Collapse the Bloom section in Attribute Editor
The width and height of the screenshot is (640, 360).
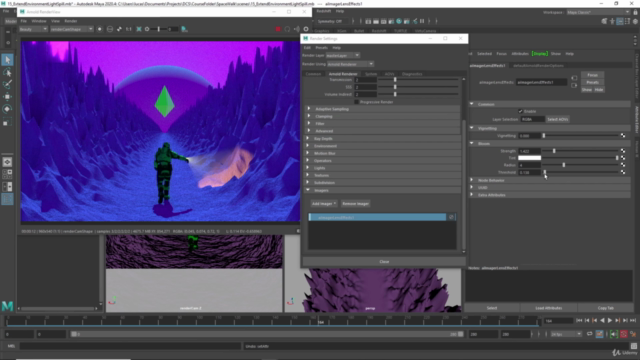click(x=549, y=143)
